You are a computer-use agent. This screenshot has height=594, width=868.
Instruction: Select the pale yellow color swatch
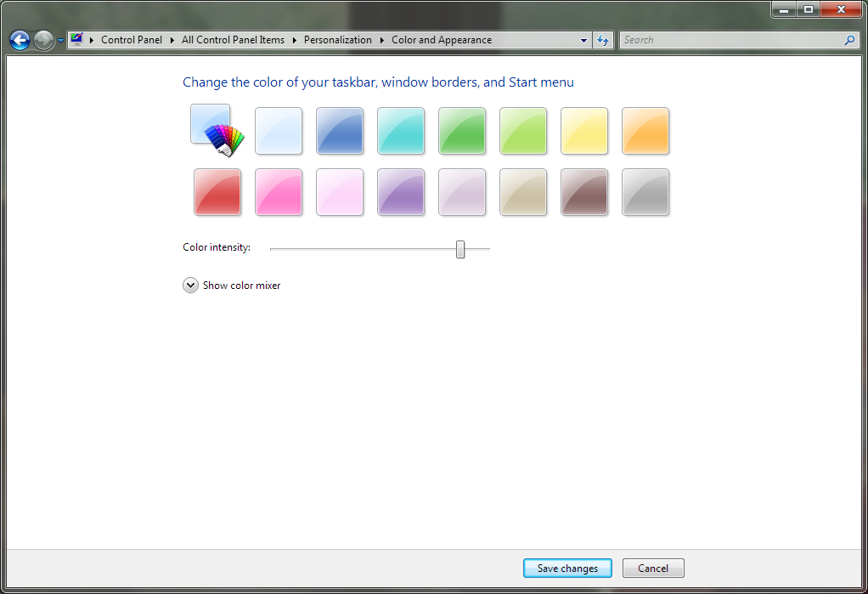tap(584, 131)
